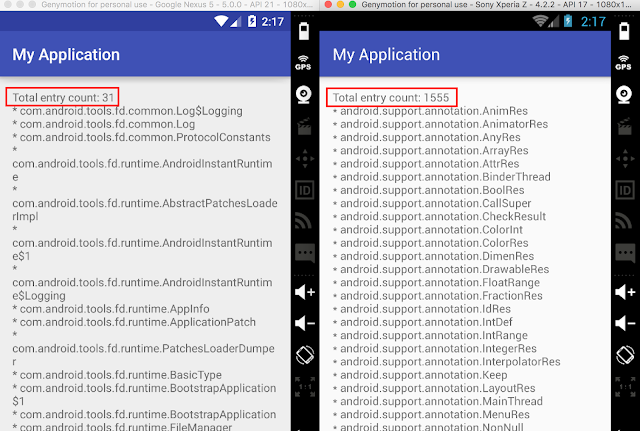Lower volume in Nexus 5 window
This screenshot has height=431, width=640.
304,323
